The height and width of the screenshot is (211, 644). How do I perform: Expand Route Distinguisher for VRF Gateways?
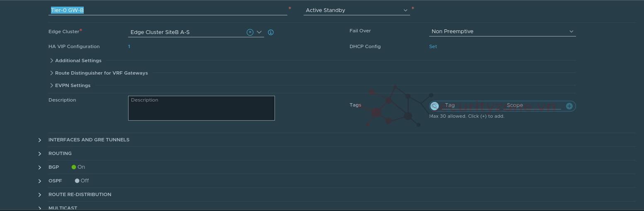(x=101, y=73)
